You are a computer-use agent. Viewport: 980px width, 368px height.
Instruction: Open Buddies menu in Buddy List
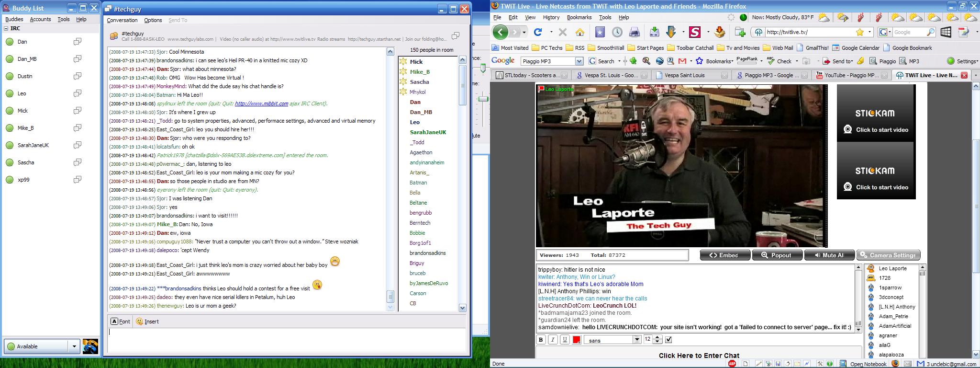[14, 19]
